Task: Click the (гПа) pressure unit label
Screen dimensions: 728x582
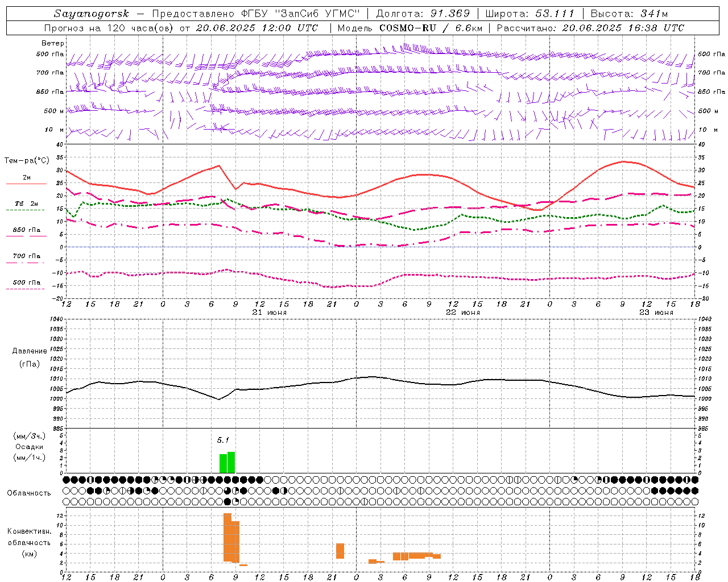Action: pyautogui.click(x=29, y=364)
